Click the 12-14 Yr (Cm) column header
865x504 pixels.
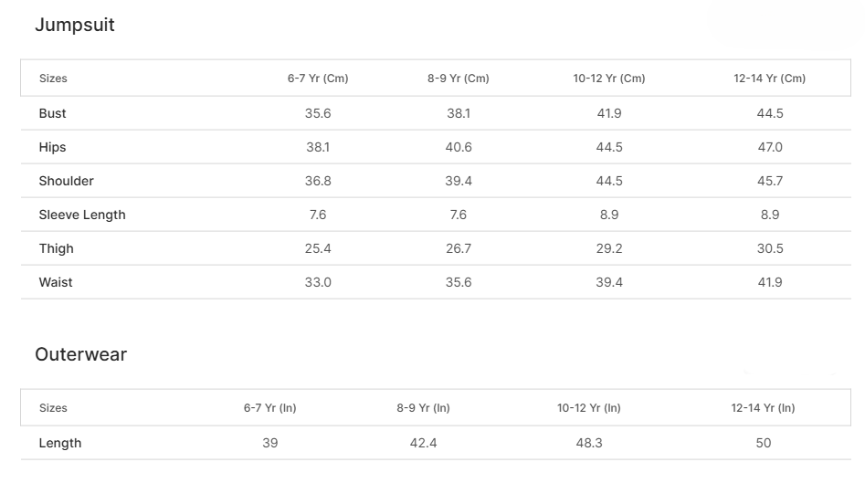click(770, 79)
